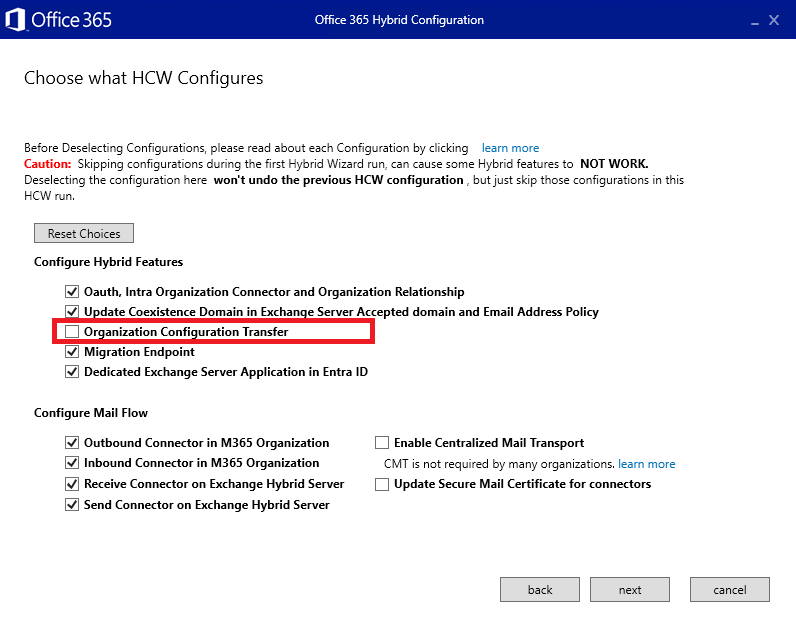Click the Office 365 Hybrid Configuration title text
Viewport: 796px width, 627px height.
(399, 20)
